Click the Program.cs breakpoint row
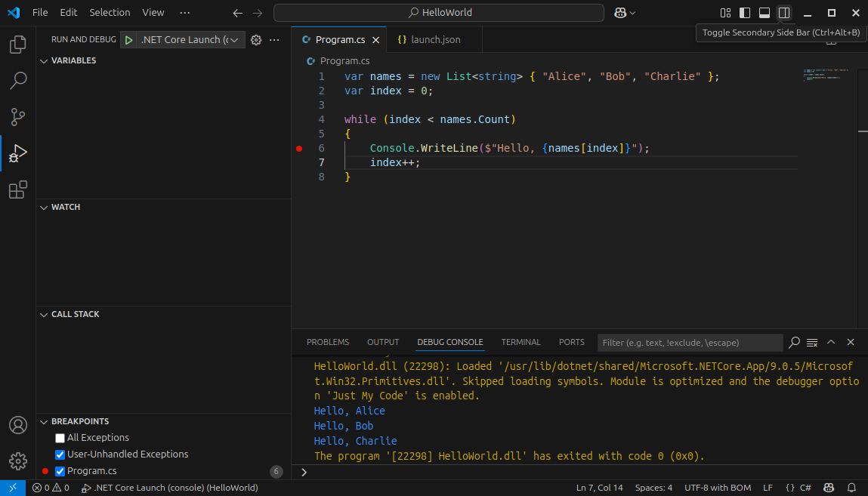This screenshot has width=868, height=496. click(163, 471)
